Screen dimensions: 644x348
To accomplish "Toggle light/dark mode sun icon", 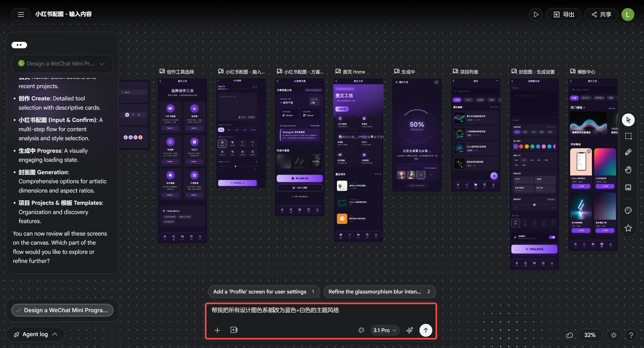I will [x=613, y=335].
